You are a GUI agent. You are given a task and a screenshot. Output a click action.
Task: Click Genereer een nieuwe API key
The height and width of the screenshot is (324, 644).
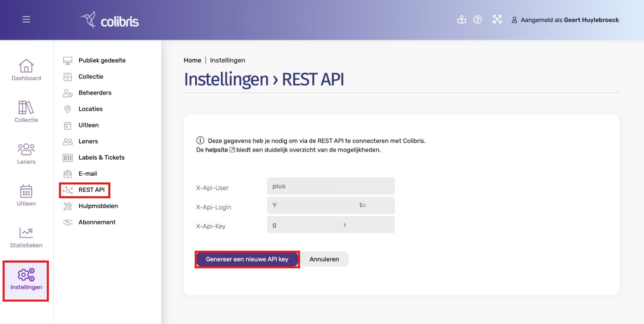[x=247, y=259]
